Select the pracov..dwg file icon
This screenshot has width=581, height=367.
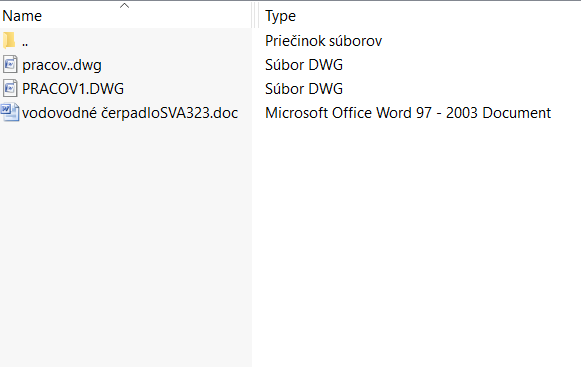(x=10, y=65)
